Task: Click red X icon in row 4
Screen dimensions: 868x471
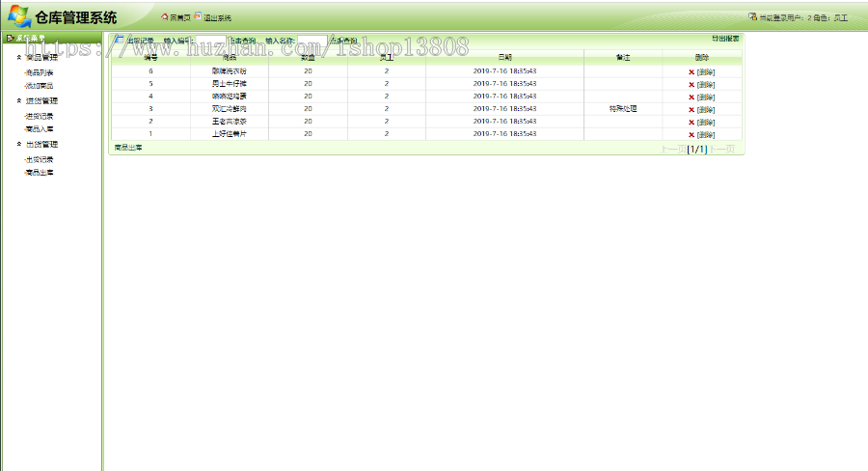Action: tap(692, 97)
